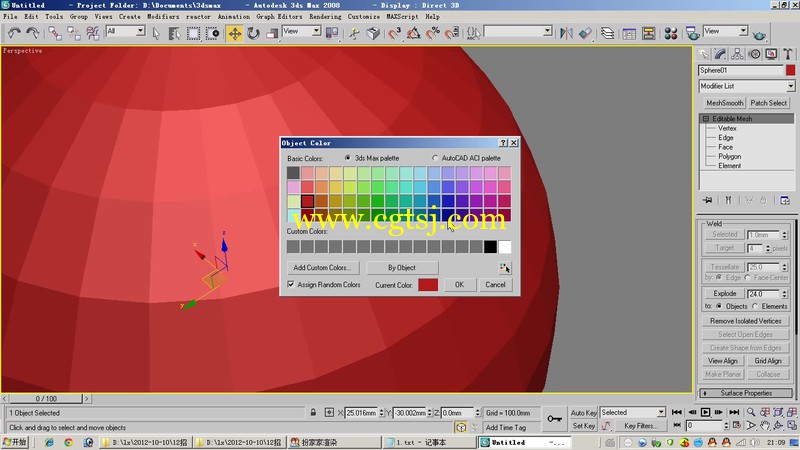Screen dimensions: 800x450
Task: Open the Layer Manager icon
Action: [607, 34]
